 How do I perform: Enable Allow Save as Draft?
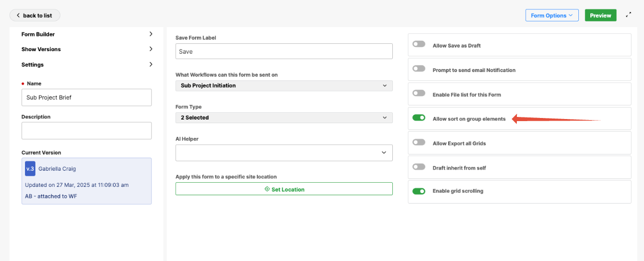click(419, 45)
